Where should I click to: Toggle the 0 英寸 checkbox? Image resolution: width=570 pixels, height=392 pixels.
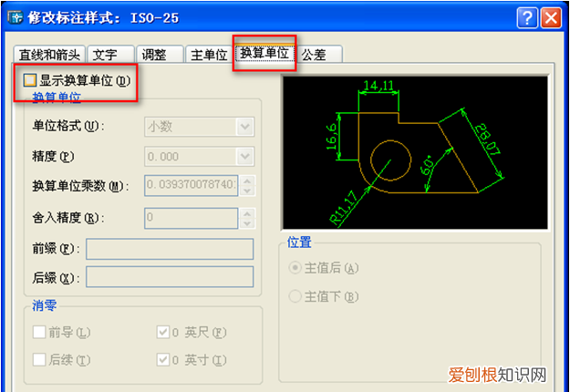(163, 360)
